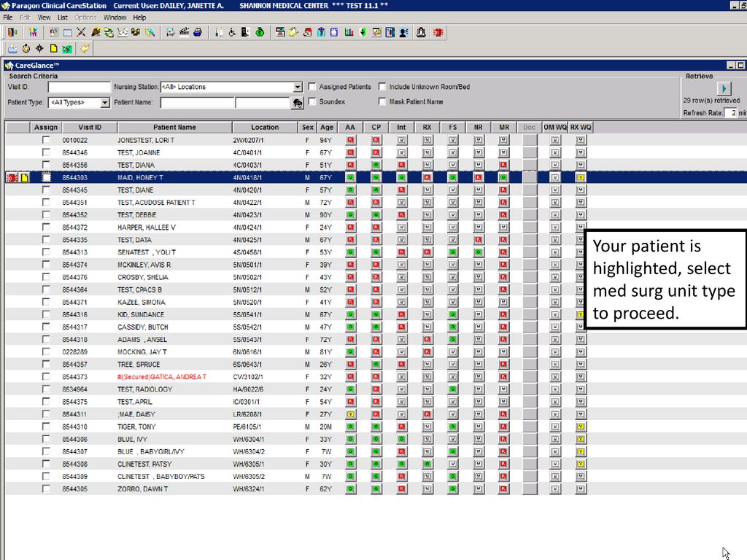Click the person silhouette toolbar icon
The image size is (747, 560).
click(x=404, y=32)
